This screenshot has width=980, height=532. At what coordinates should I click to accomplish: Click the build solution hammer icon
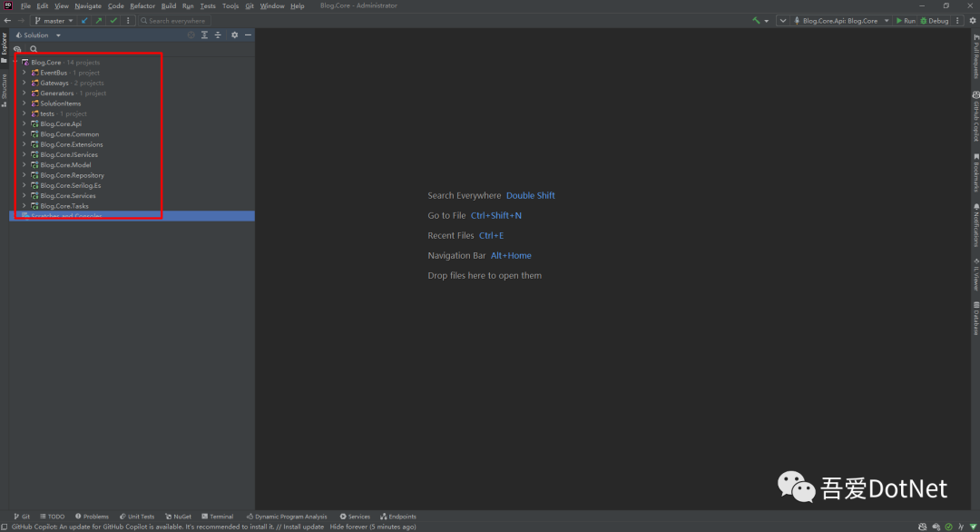[756, 21]
